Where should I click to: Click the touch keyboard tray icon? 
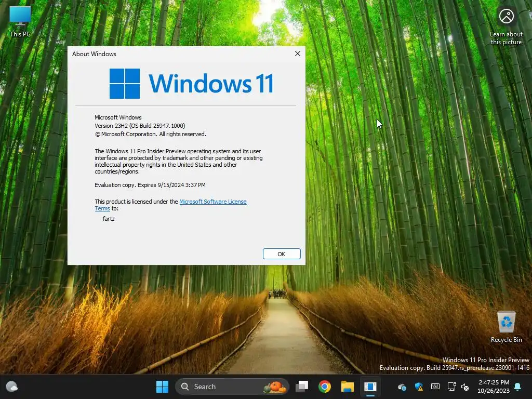435,387
